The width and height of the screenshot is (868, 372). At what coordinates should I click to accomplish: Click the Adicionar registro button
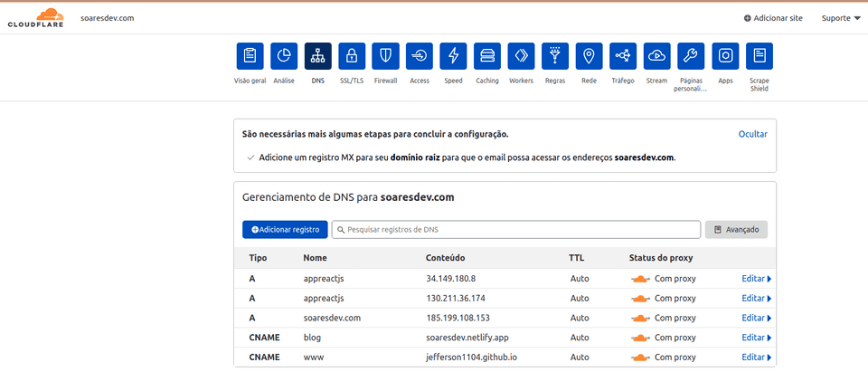coord(285,230)
